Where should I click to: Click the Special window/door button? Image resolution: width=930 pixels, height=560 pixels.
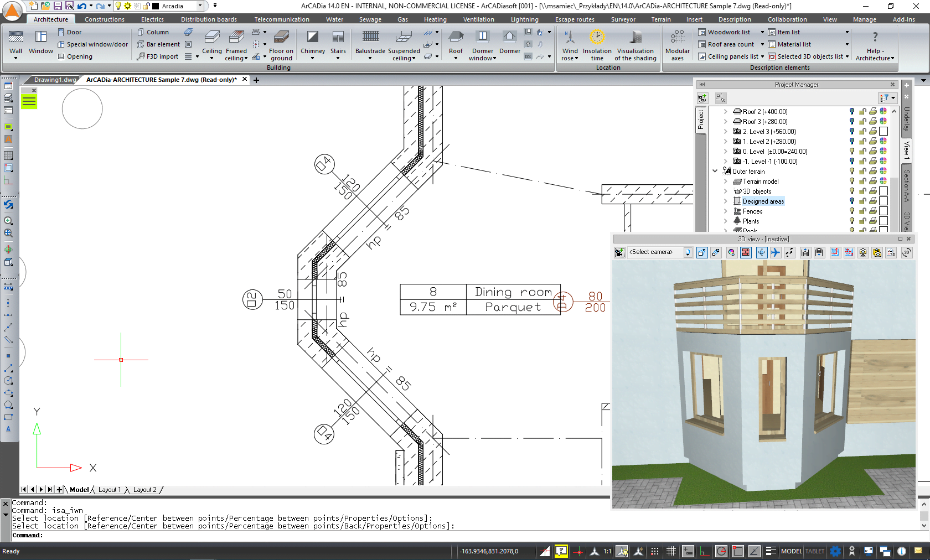coord(93,44)
